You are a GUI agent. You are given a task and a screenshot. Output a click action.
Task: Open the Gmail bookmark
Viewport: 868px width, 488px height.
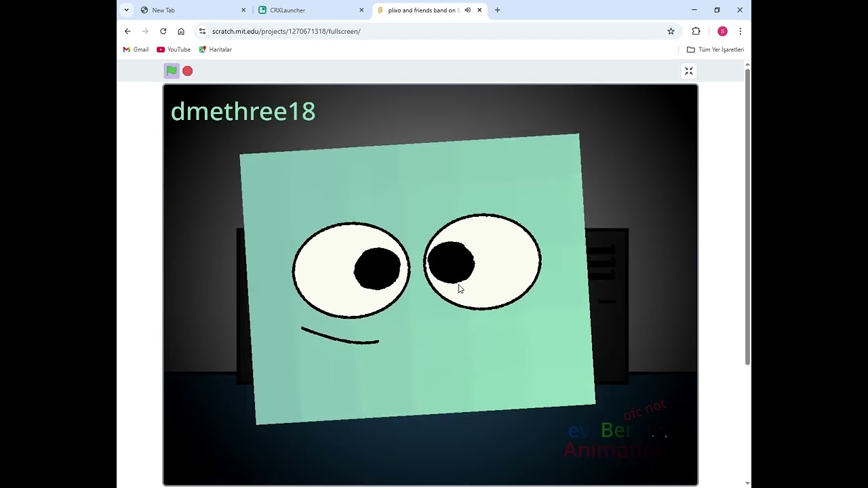pos(136,49)
